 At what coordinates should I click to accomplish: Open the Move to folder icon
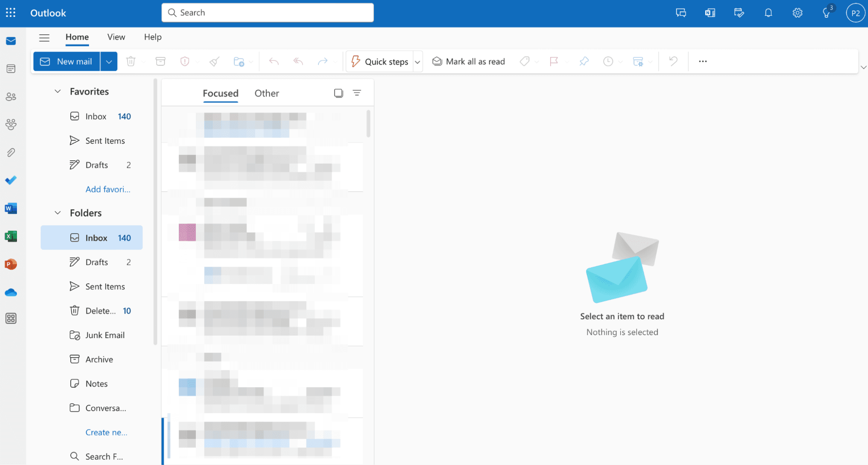[x=240, y=61]
